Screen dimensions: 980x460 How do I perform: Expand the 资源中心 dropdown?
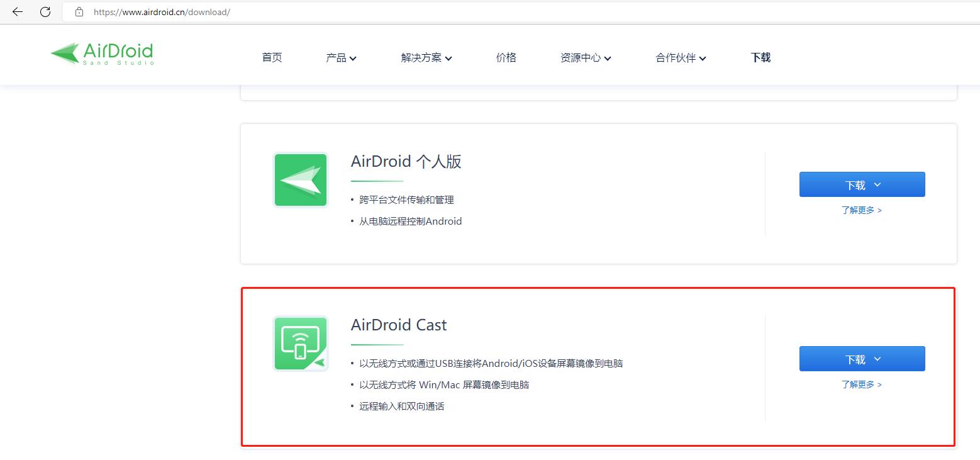tap(585, 57)
